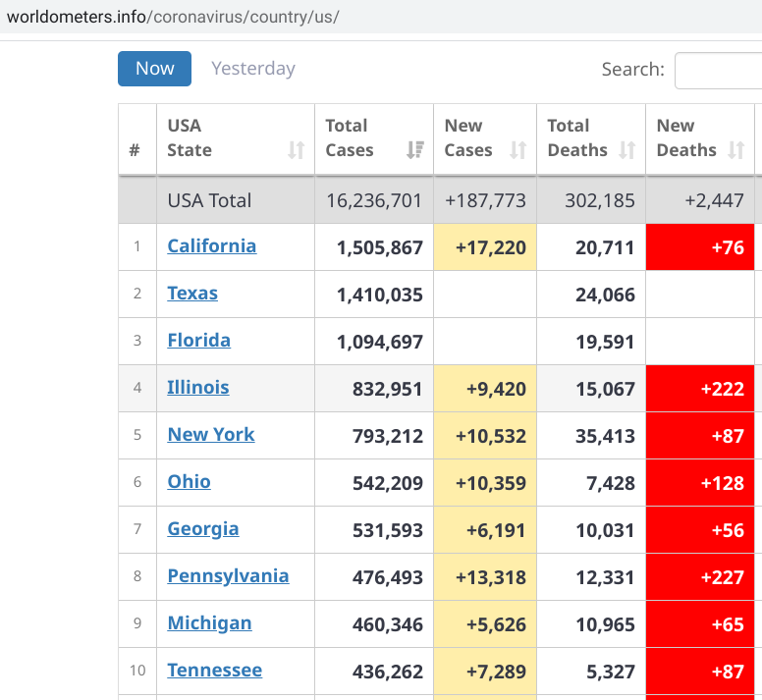
Task: Sort by New Cases column arrows
Action: pyautogui.click(x=518, y=150)
